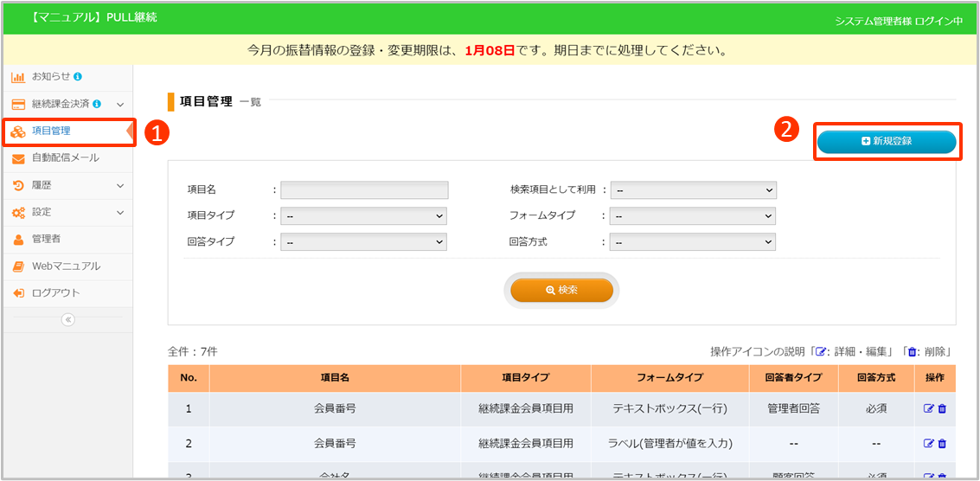The width and height of the screenshot is (980, 481).
Task: Collapse the sidebar with the double-chevron icon
Action: [68, 319]
